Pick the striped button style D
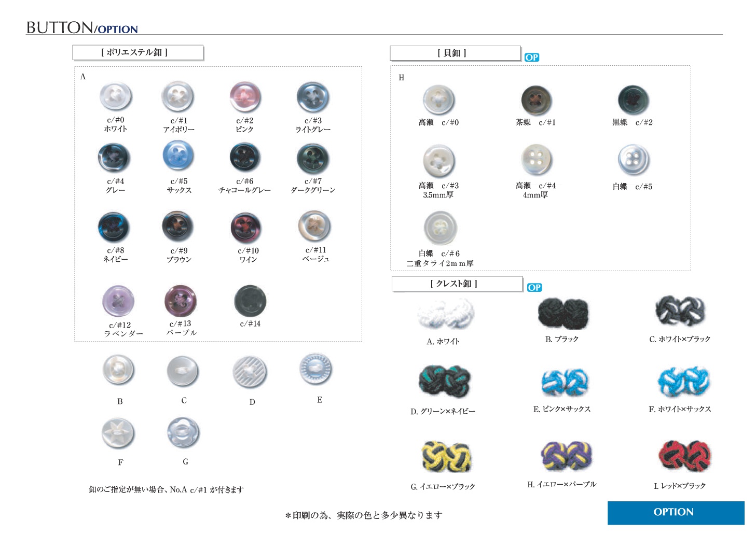 point(250,373)
